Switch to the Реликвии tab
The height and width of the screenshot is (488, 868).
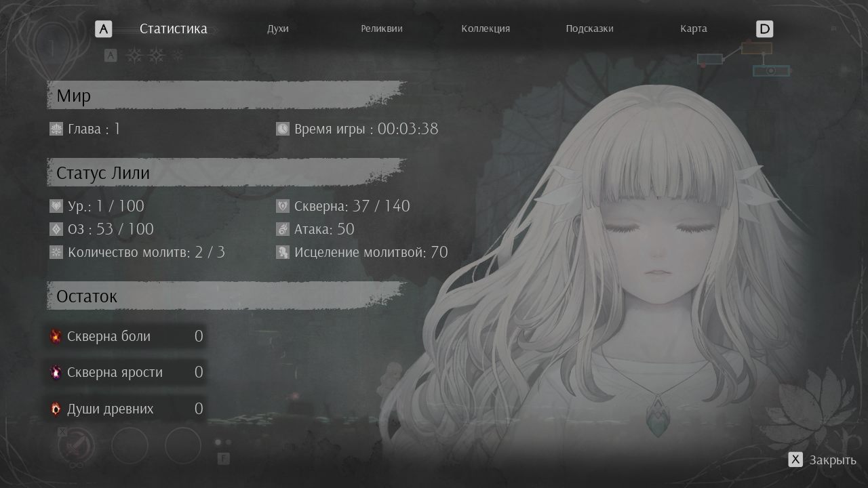[x=381, y=28]
